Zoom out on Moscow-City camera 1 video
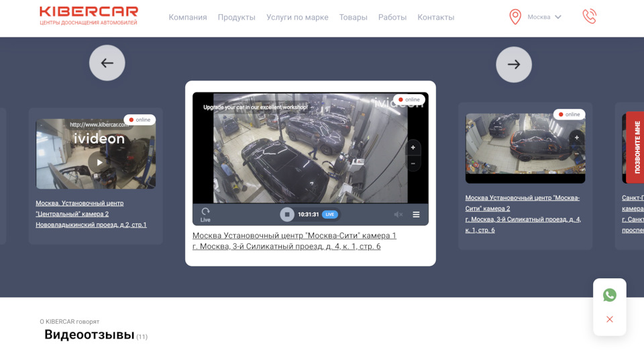Screen dimensions: 644x350 413,163
